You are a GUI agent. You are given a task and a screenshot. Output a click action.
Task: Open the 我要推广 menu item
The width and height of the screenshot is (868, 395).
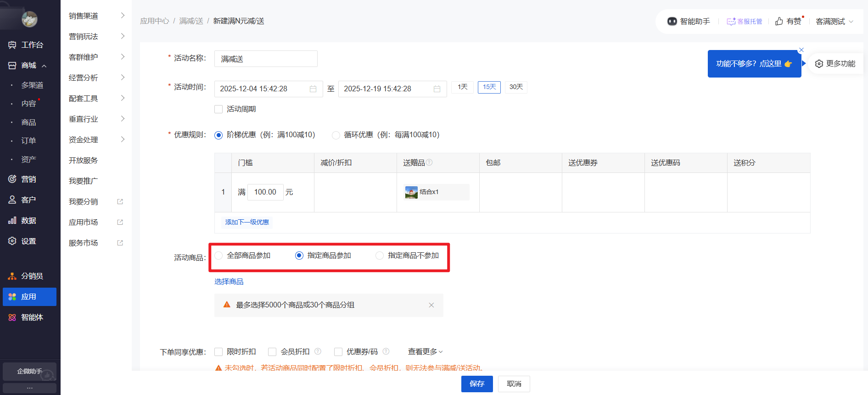83,181
